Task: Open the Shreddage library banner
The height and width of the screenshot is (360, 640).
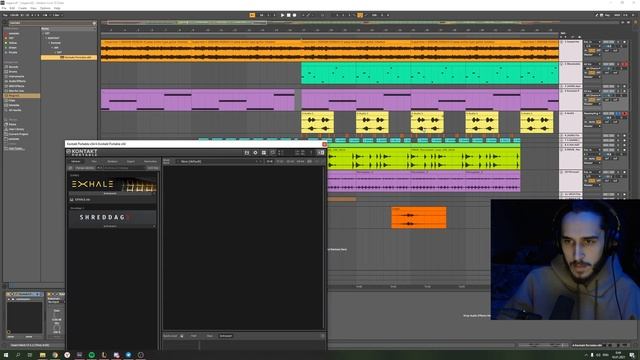Action: pos(112,217)
